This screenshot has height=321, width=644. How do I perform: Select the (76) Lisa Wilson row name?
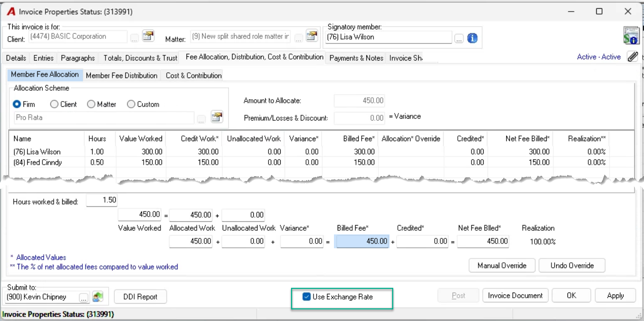tap(37, 152)
